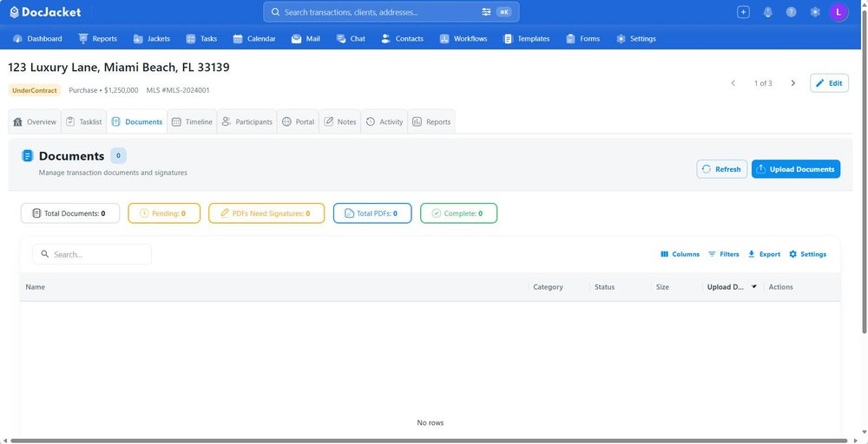Open Chat navigation item
The image size is (868, 444).
351,39
